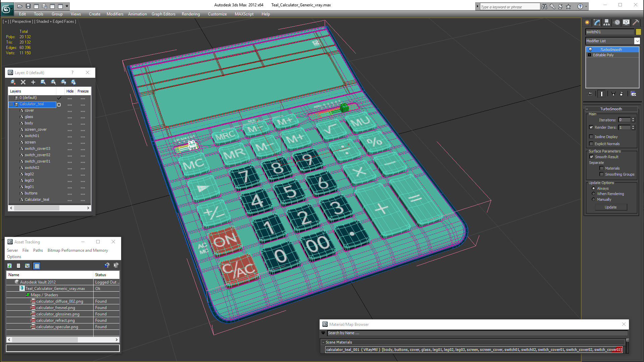Uncheck the Smooth Result checkbox

click(591, 157)
